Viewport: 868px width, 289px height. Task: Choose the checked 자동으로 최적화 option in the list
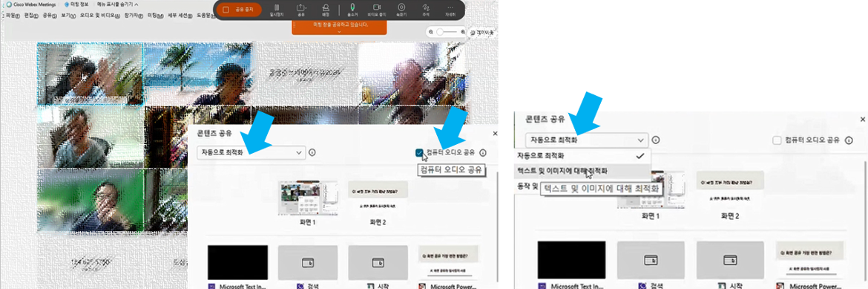(583, 156)
